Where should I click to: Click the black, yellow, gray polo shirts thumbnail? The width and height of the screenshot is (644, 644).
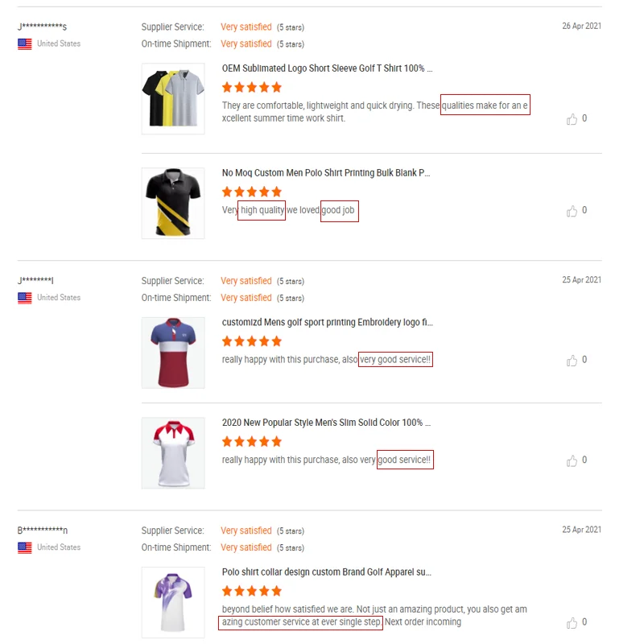point(173,99)
